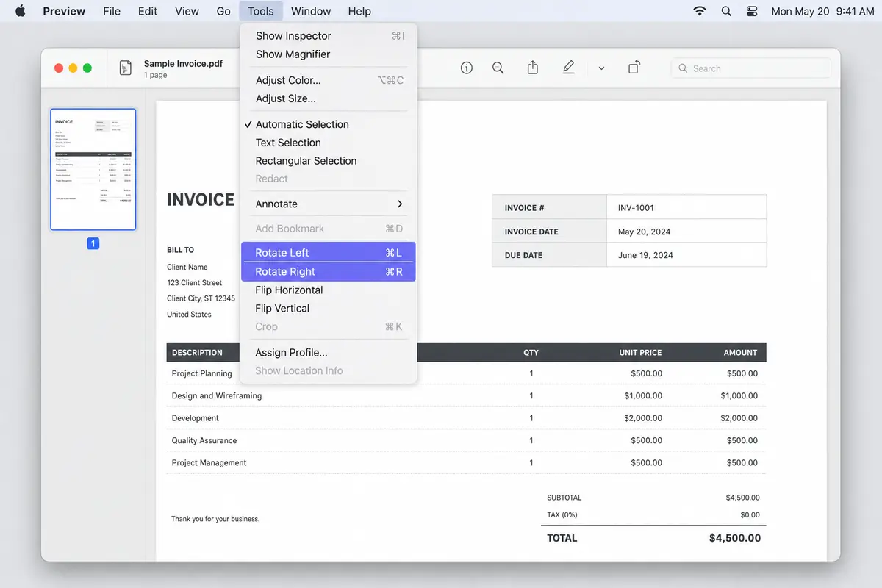882x588 pixels.
Task: Click the May 20, 2024 invoice date
Action: point(644,232)
